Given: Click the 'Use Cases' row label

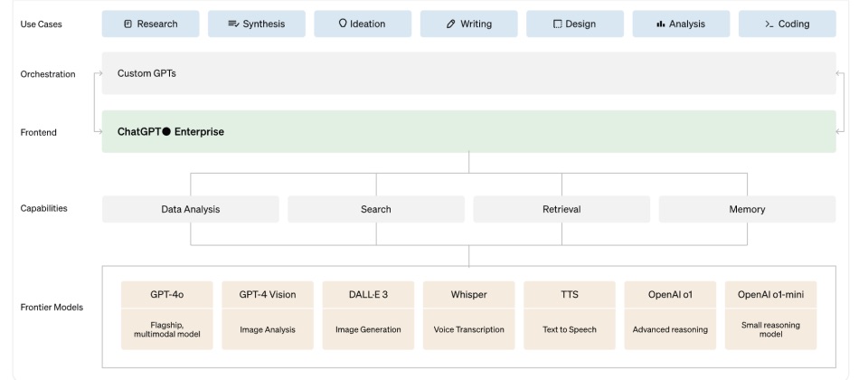Looking at the screenshot, I should tap(41, 24).
